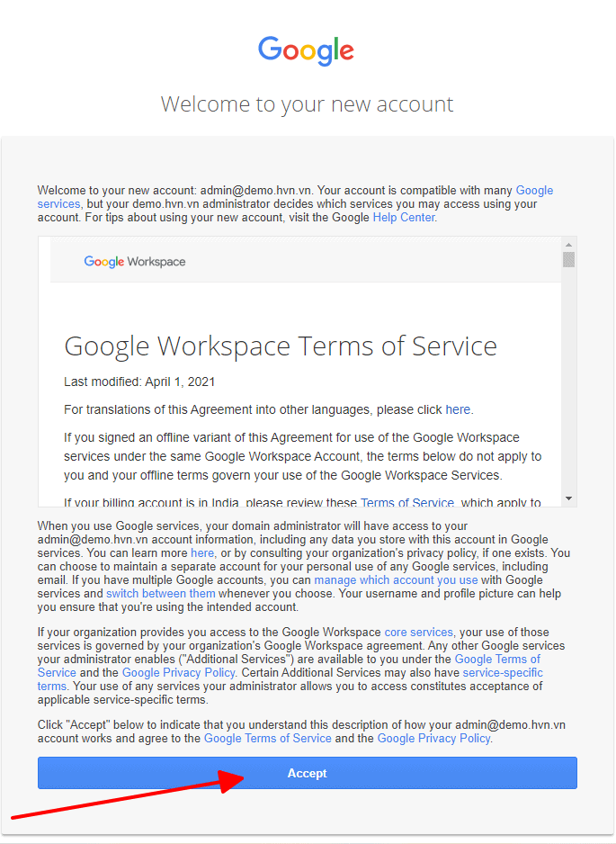The image size is (616, 844).
Task: Click the terms box scroll-down arrow
Action: point(568,499)
